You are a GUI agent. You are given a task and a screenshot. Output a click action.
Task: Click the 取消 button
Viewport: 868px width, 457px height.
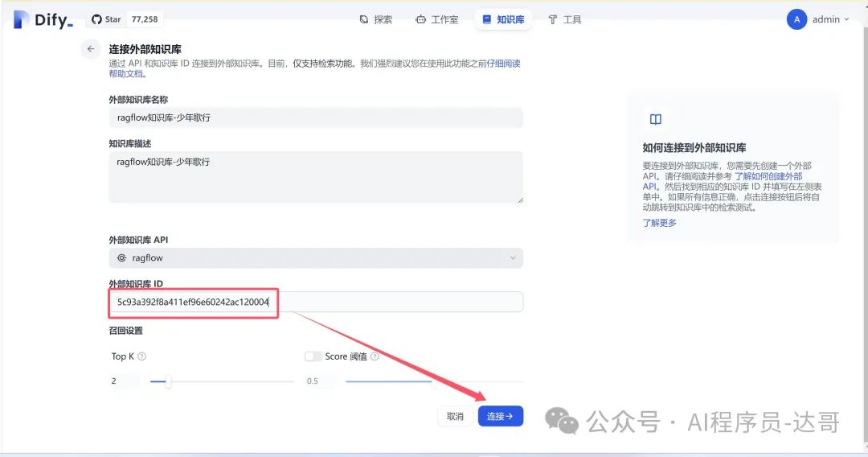click(x=455, y=416)
